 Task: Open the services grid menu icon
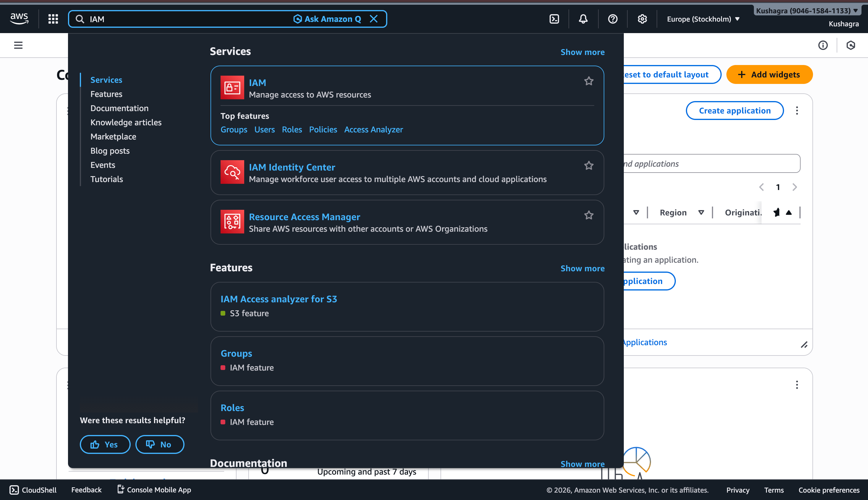coord(53,19)
